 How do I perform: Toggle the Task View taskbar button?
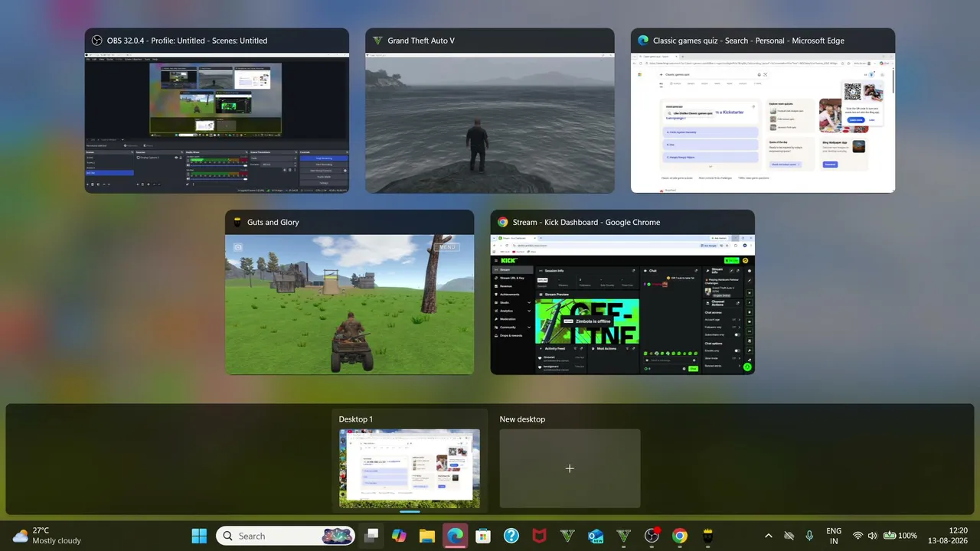(x=372, y=536)
